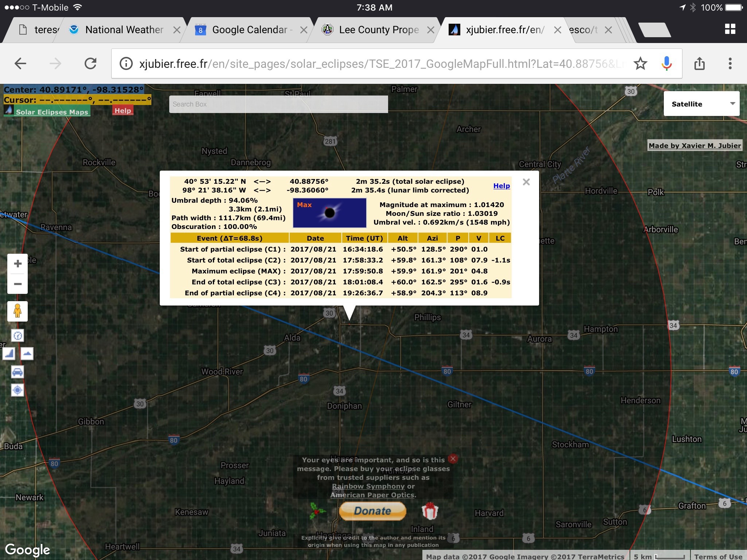Click the 2m 35.2s total eclipse duration

tap(410, 182)
